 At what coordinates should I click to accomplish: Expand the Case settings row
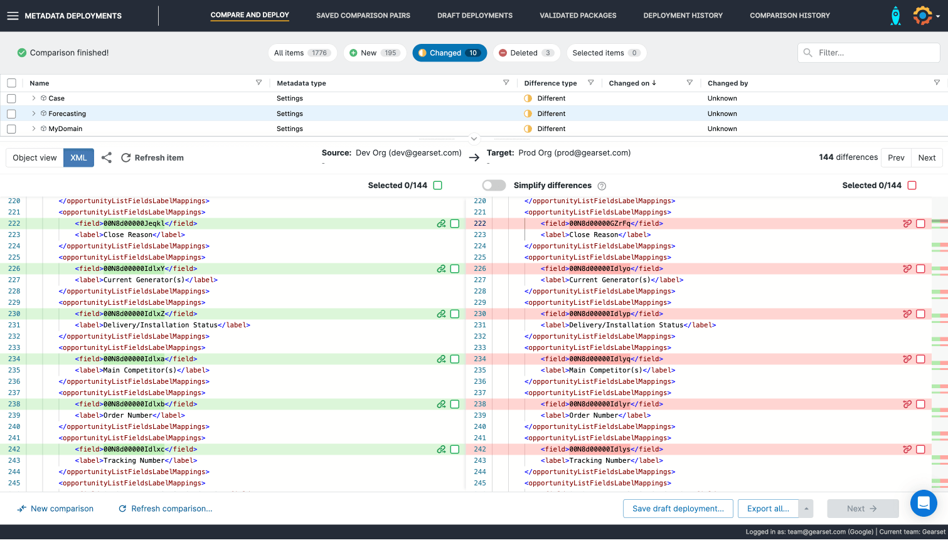(34, 98)
